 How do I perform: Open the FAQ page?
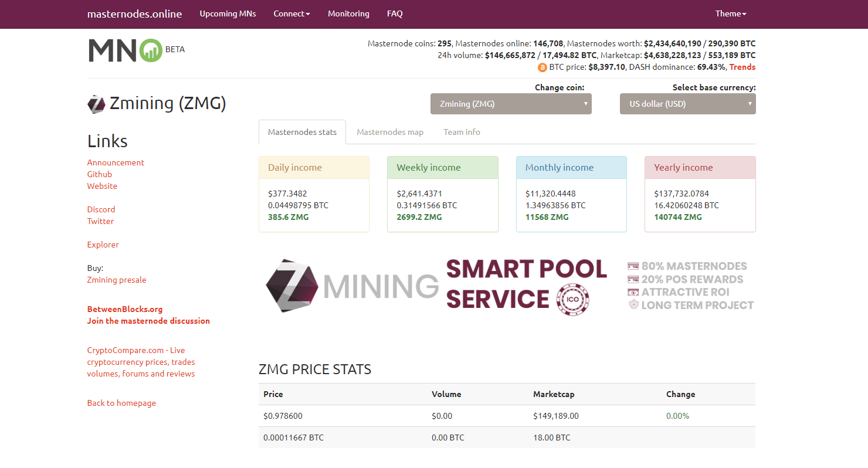coord(395,13)
